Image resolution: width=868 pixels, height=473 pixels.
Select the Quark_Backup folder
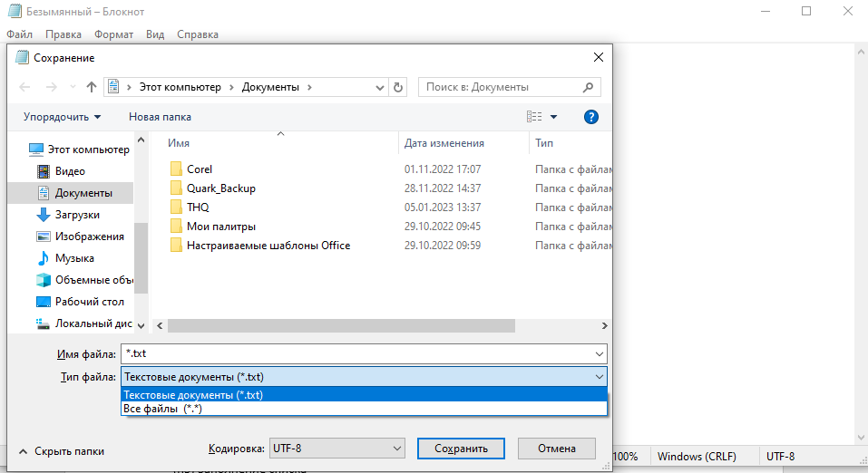(x=220, y=188)
